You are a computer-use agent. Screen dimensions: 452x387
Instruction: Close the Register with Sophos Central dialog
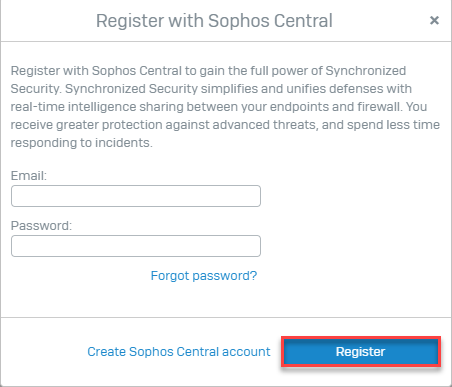point(434,20)
